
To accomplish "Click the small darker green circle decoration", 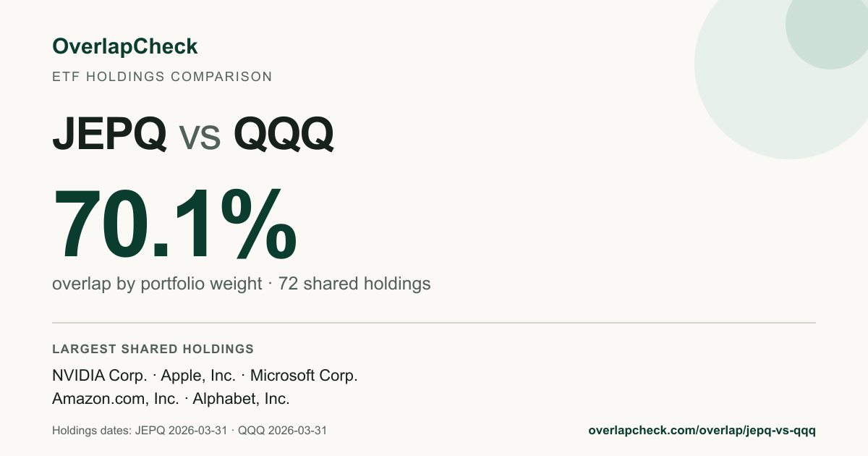I will [x=827, y=28].
